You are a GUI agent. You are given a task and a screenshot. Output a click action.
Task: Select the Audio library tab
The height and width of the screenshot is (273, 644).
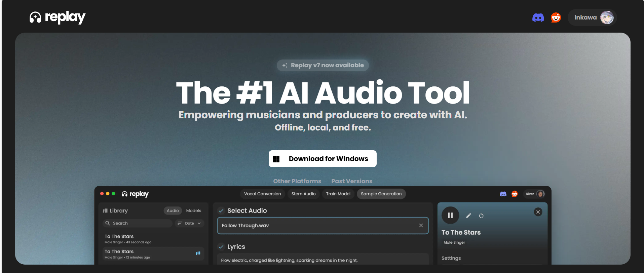[x=173, y=211]
